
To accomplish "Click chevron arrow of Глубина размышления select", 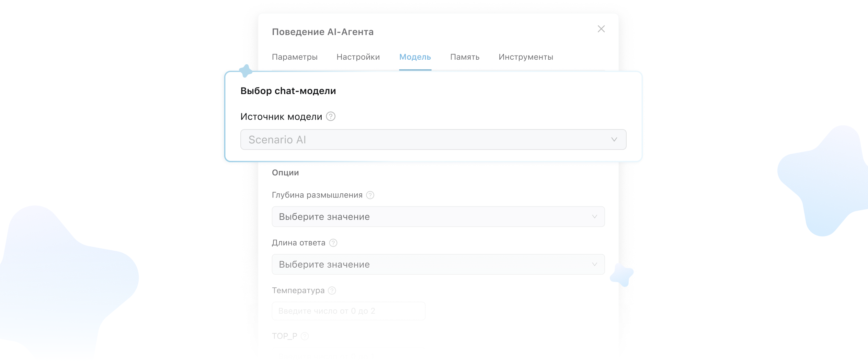I will [594, 217].
